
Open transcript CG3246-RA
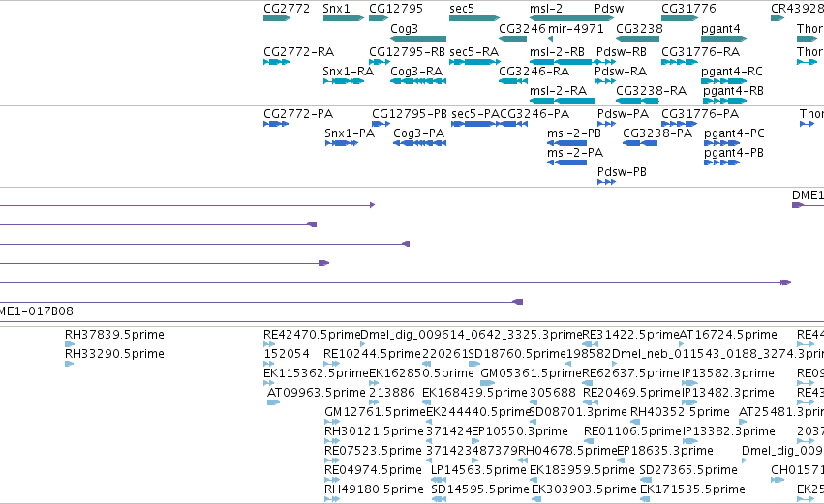(x=513, y=81)
